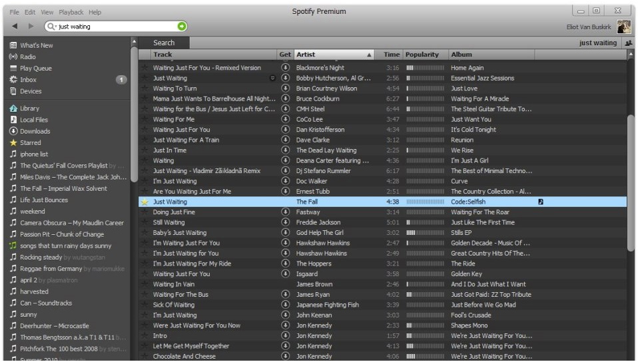Unstar Just Waiting by The Fall
The height and width of the screenshot is (364, 638).
(145, 202)
